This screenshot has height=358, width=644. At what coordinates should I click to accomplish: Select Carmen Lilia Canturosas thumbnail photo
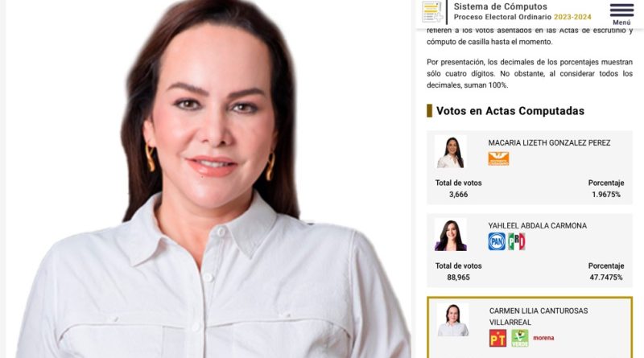tap(452, 320)
